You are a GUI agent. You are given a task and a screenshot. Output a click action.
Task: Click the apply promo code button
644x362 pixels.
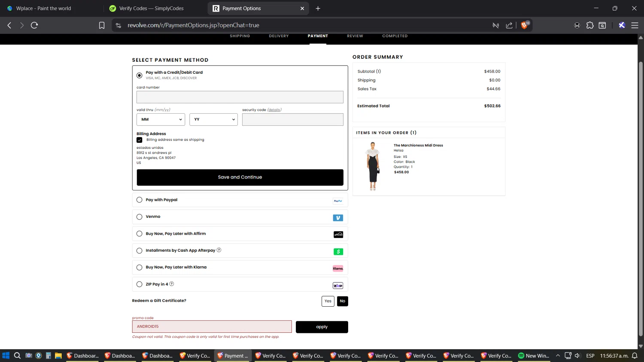pos(322,327)
